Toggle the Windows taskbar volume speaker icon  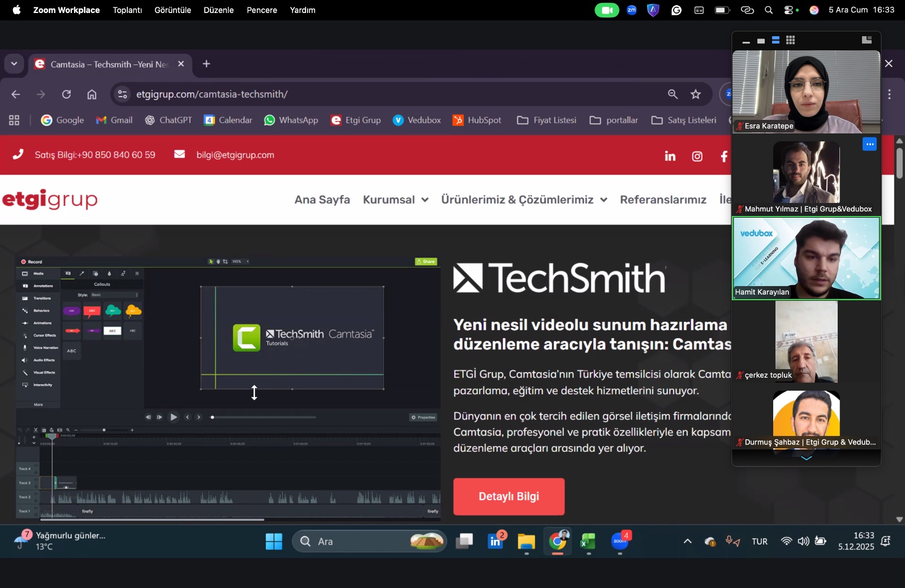tap(803, 541)
